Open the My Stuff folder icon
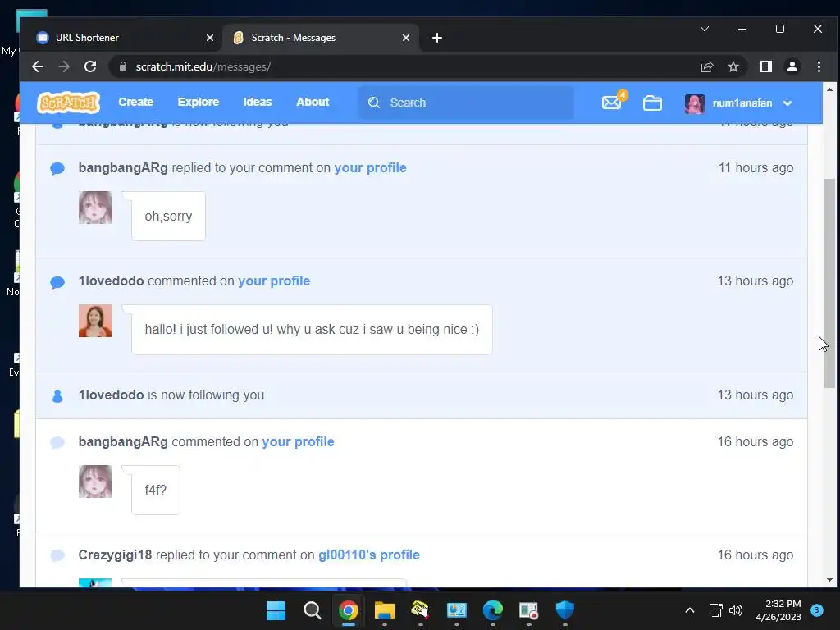Screen dimensions: 840x630 [x=652, y=103]
